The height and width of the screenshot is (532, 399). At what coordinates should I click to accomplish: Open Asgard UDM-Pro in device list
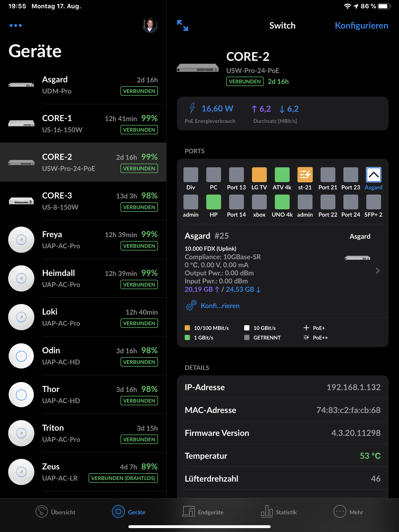(x=83, y=85)
